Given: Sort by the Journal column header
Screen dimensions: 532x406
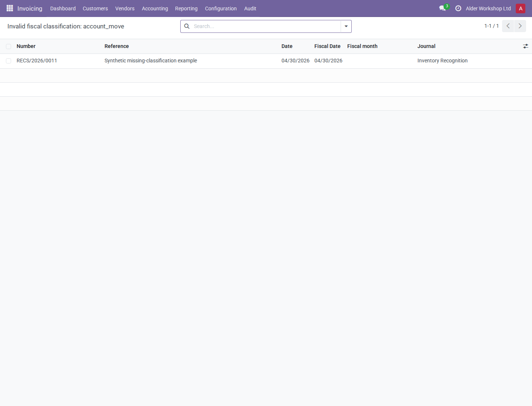Looking at the screenshot, I should 426,46.
